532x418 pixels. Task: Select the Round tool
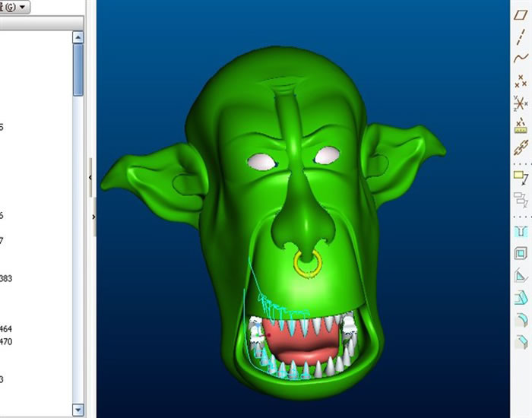tap(521, 320)
